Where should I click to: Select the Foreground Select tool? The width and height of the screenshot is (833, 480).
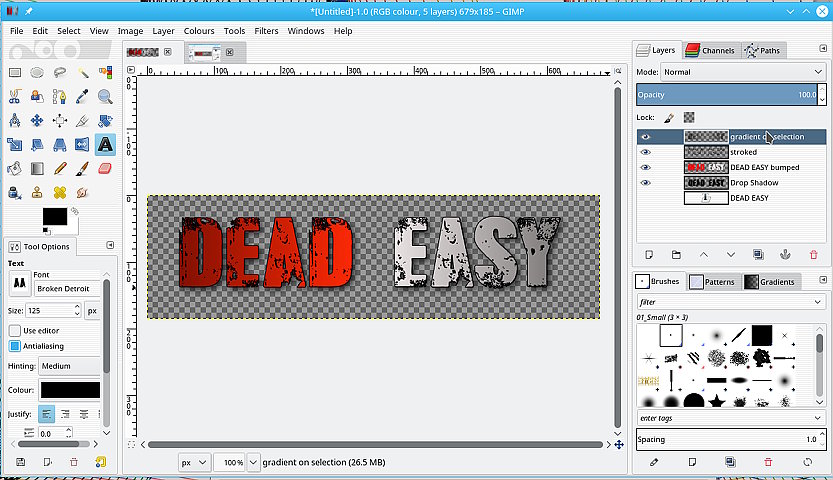coord(37,97)
